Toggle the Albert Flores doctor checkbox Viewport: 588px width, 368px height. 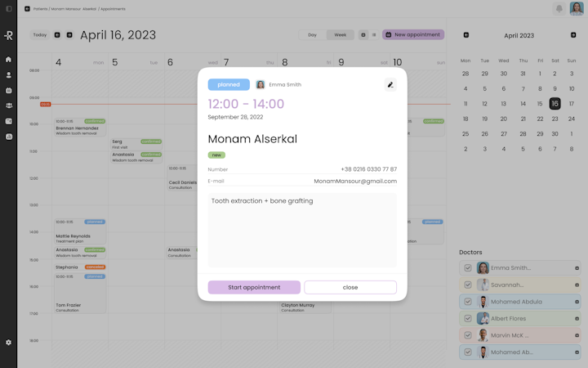(x=468, y=318)
